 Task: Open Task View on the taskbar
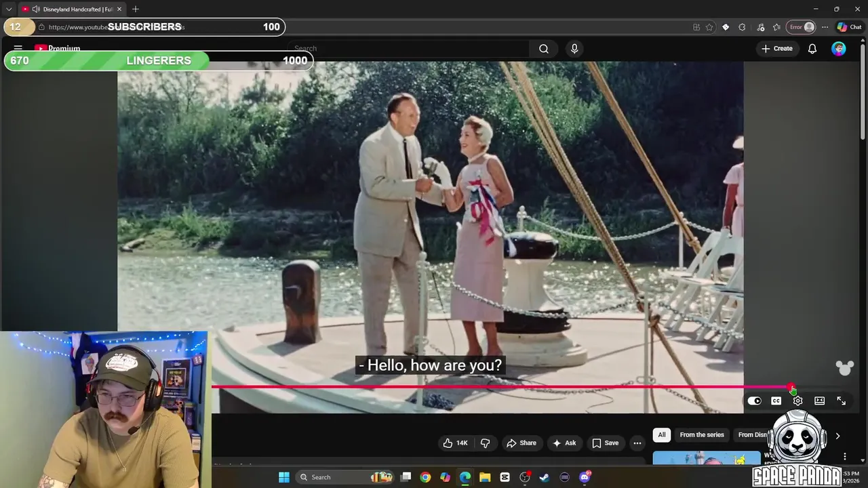click(x=406, y=477)
